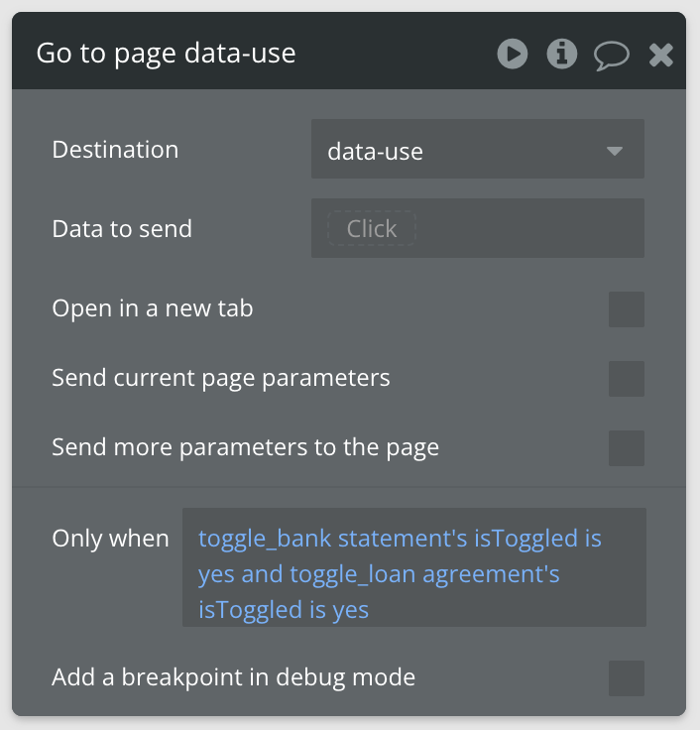Click the Add a breakpoint label text
The width and height of the screenshot is (700, 730).
[233, 677]
